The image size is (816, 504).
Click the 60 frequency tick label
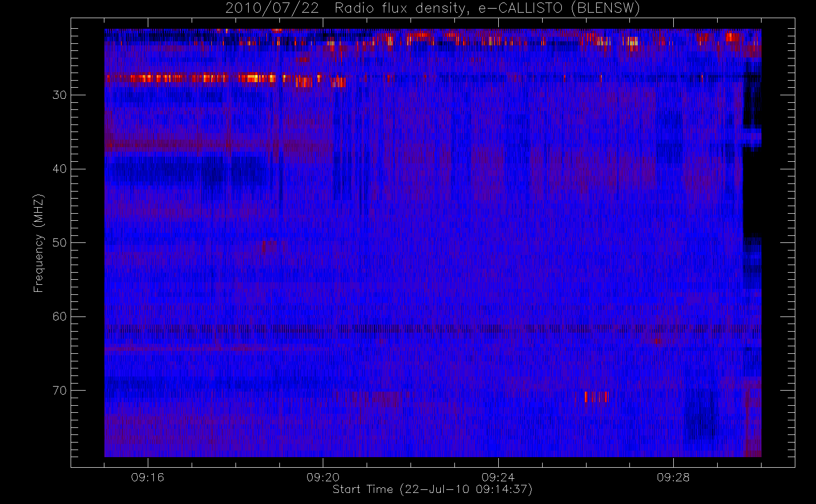click(x=60, y=317)
